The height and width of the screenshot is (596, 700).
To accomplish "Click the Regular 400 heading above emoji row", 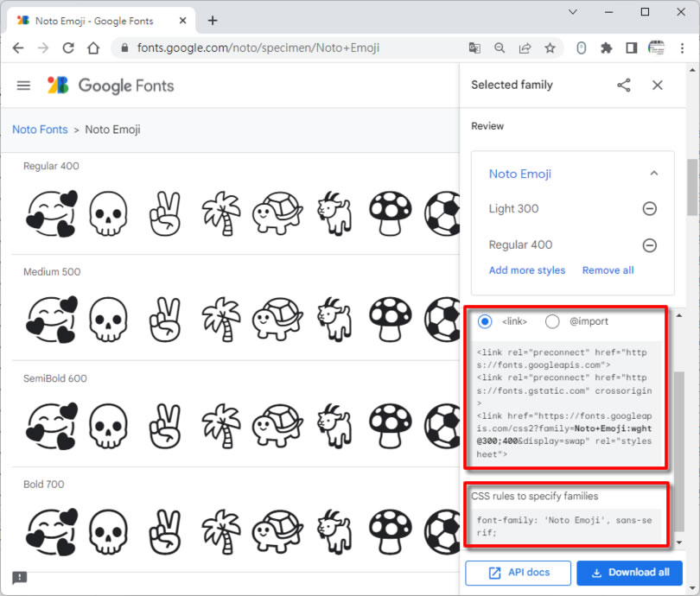I will click(51, 166).
